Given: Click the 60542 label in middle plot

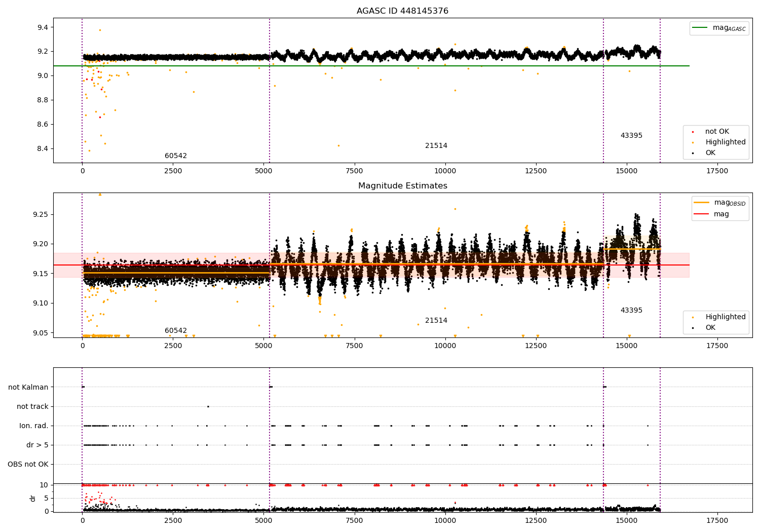Looking at the screenshot, I should (x=176, y=330).
